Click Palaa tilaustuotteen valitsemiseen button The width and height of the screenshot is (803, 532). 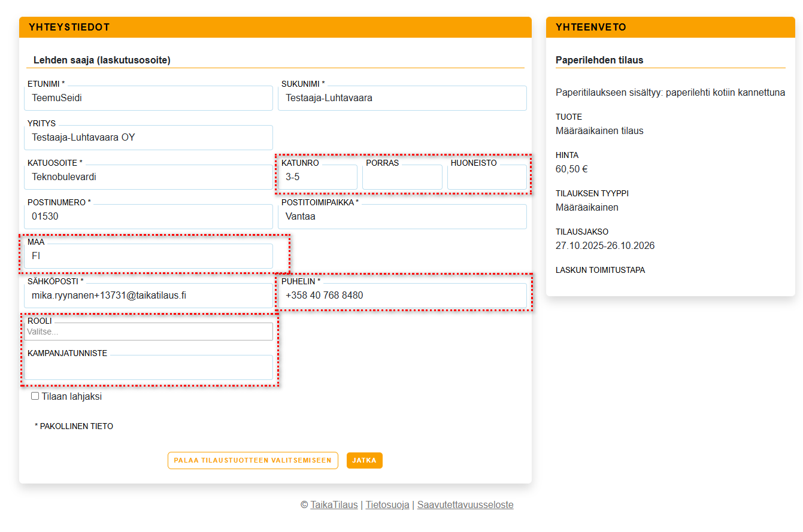(253, 460)
